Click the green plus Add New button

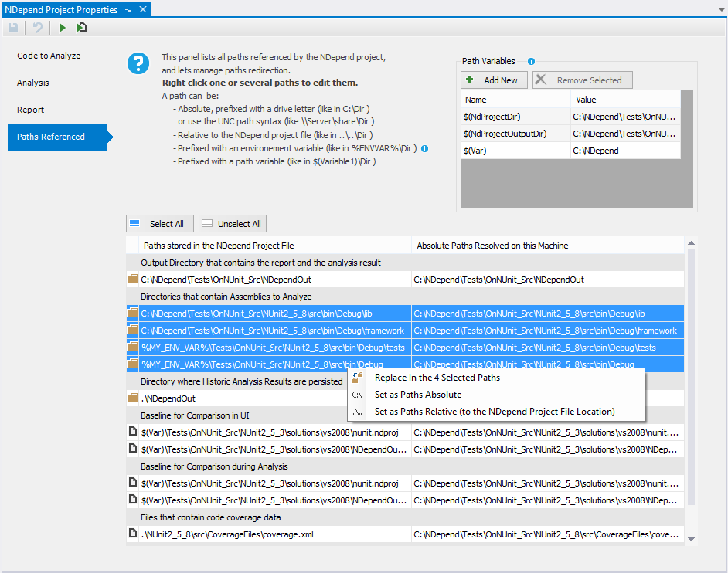(x=495, y=80)
